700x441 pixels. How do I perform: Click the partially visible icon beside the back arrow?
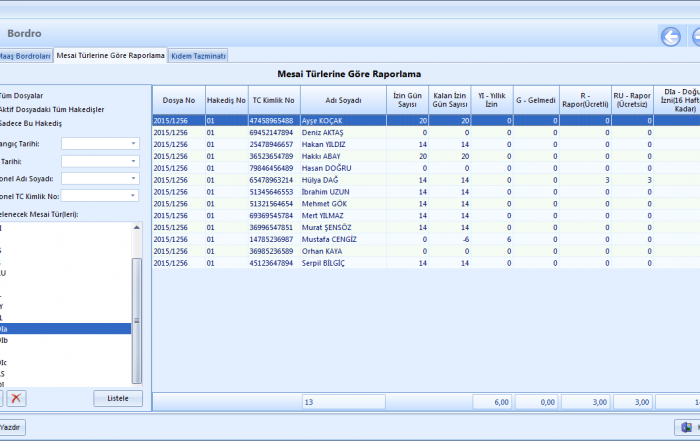[695, 37]
